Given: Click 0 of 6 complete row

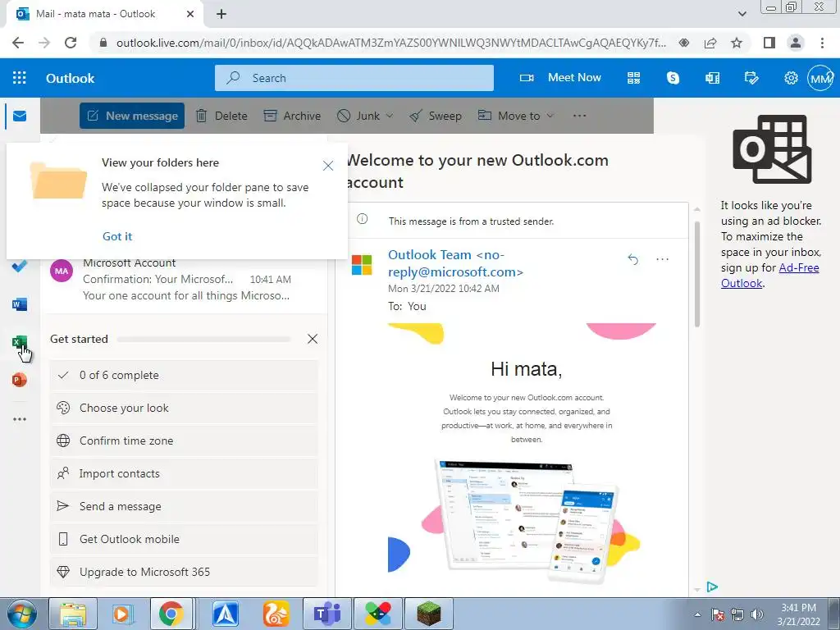Looking at the screenshot, I should pos(184,375).
